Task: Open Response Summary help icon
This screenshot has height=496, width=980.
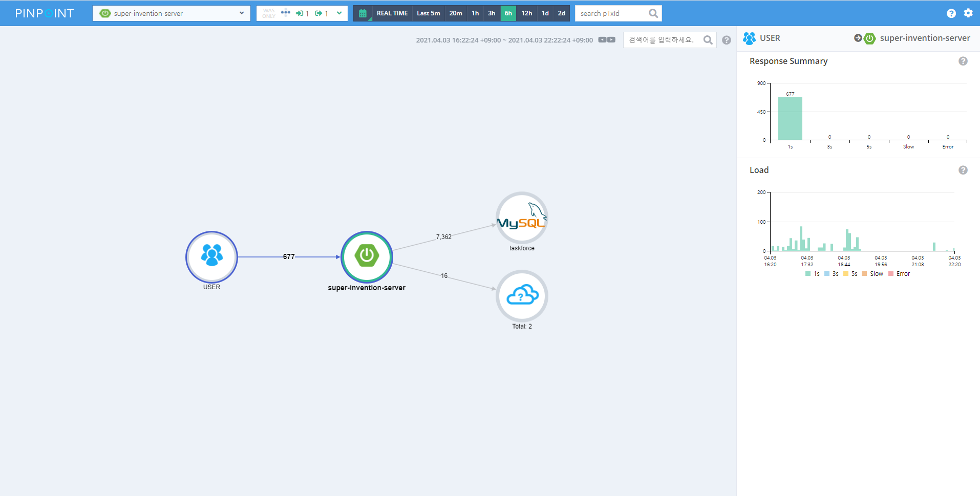Action: 963,61
